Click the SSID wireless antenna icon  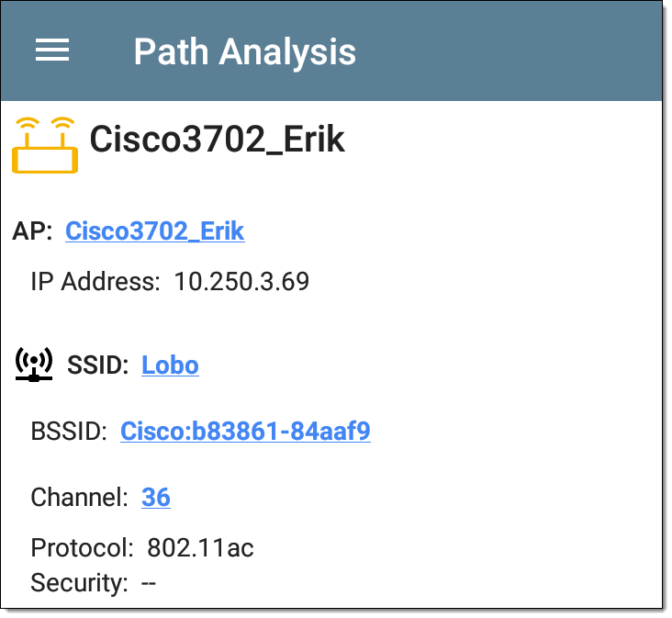34,365
